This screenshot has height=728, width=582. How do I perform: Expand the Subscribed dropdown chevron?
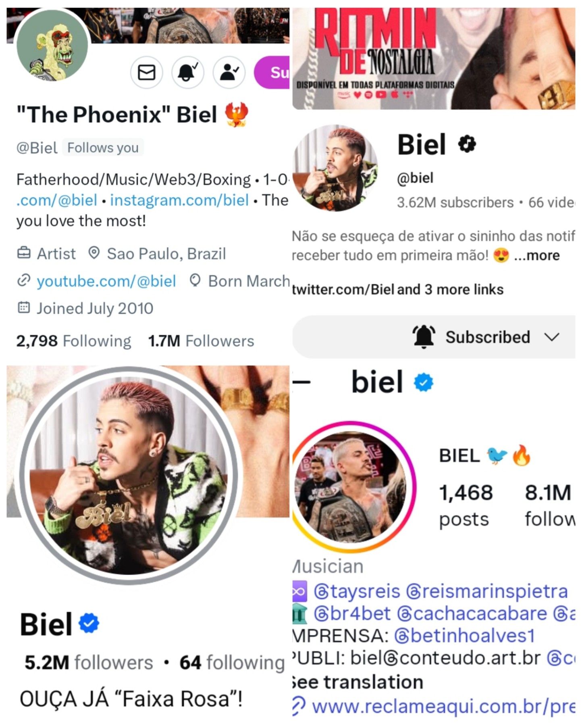coord(552,337)
